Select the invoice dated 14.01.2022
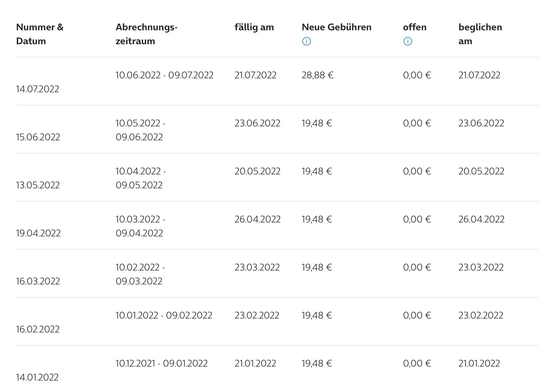Viewport: 548px width, 392px height. point(37,377)
